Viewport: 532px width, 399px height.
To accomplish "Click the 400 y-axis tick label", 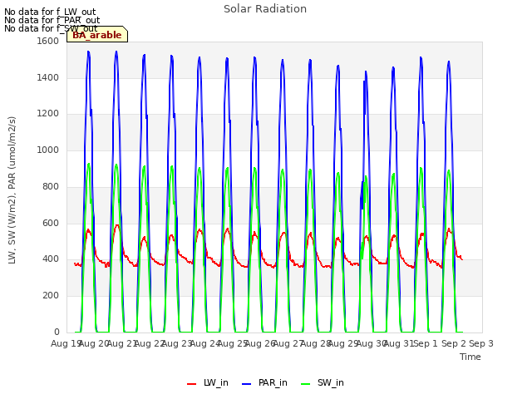I will point(51,259).
